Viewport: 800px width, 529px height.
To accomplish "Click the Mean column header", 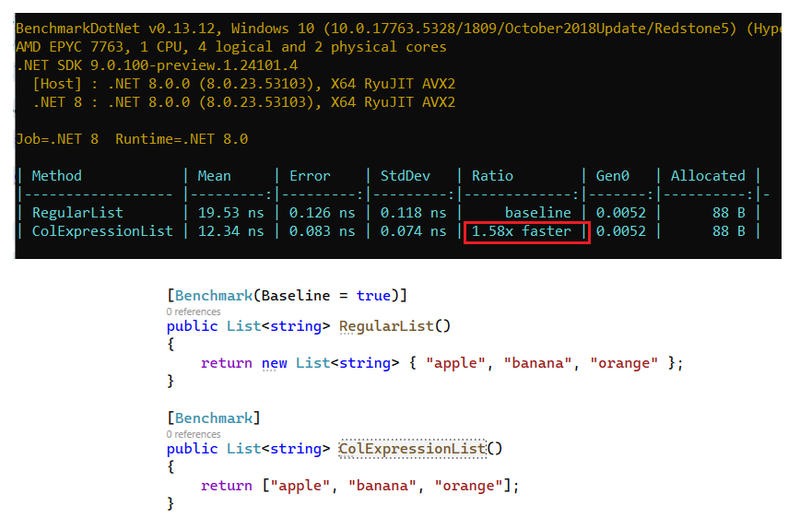I will (x=214, y=176).
